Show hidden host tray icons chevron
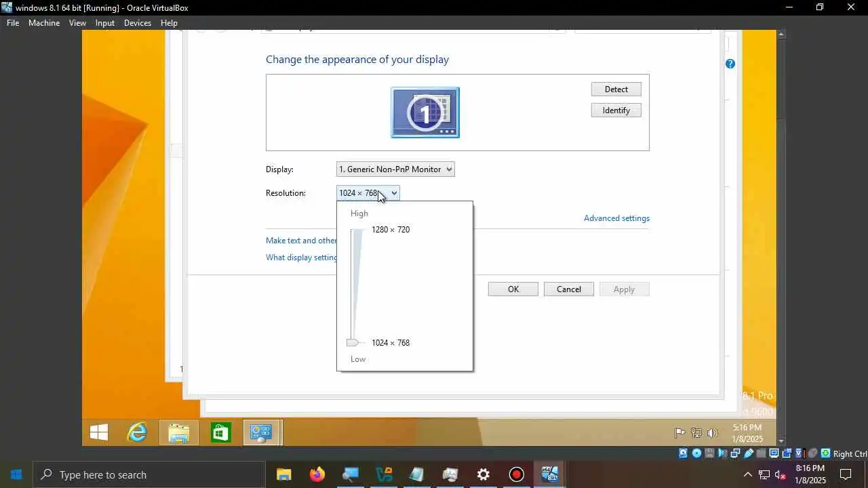The width and height of the screenshot is (868, 488). pos(748,474)
